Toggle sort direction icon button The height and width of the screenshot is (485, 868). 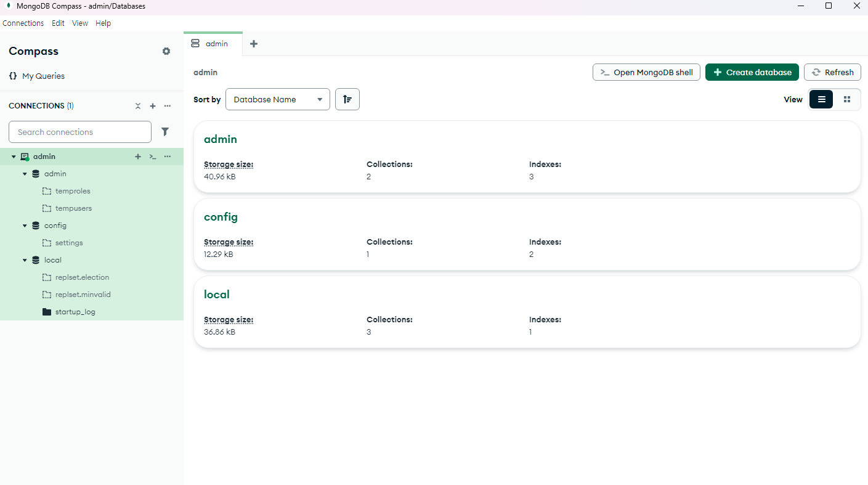347,99
